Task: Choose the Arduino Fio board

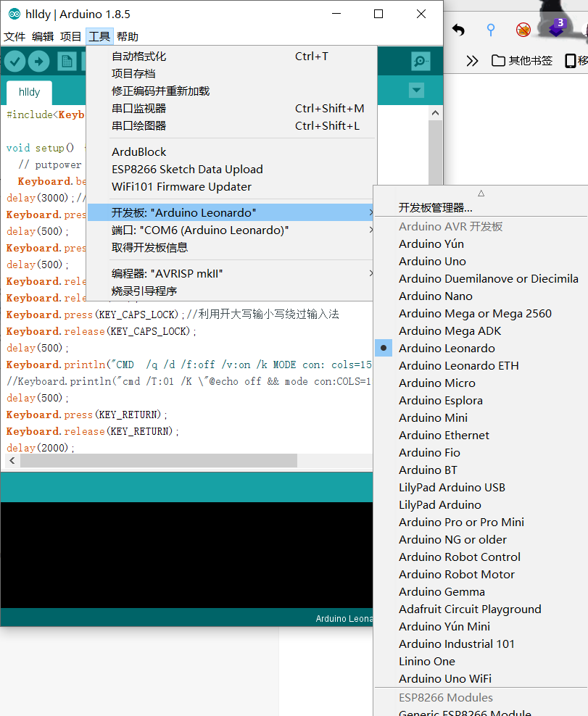Action: pos(481,452)
